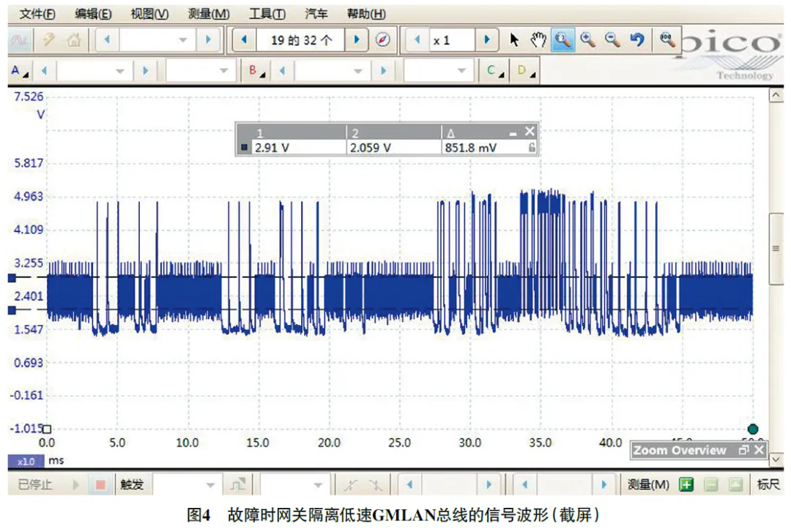Click the green phase ruler handle

(x=753, y=429)
